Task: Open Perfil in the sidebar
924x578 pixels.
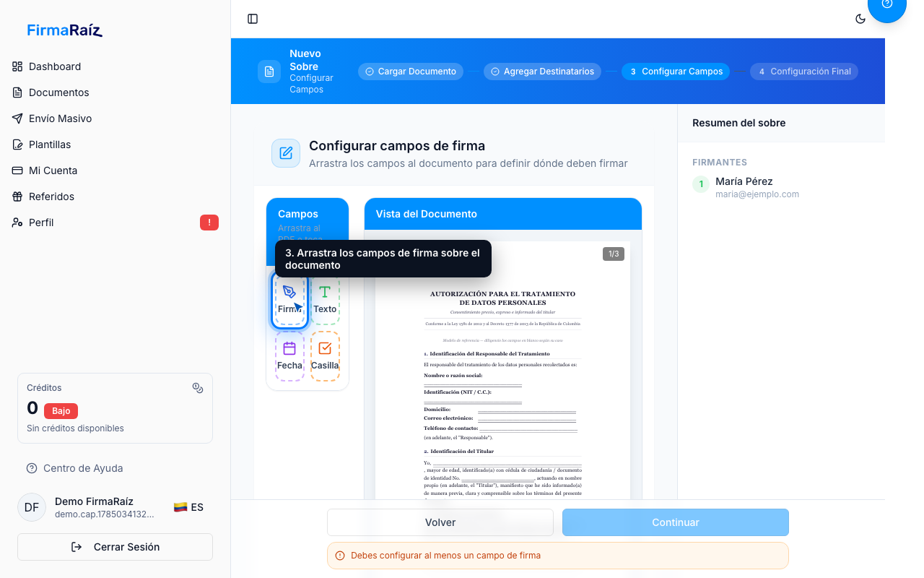Action: coord(115,223)
